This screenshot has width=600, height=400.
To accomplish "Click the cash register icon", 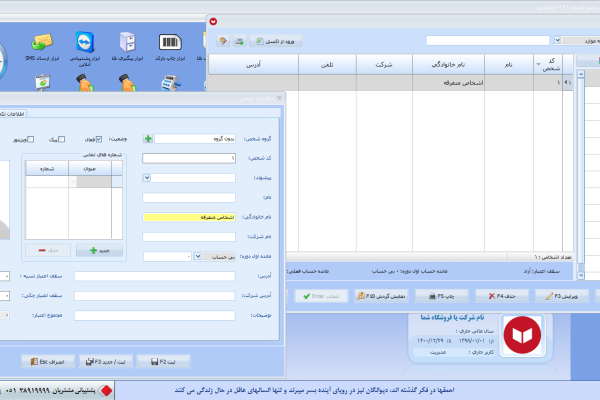I will pyautogui.click(x=171, y=83).
